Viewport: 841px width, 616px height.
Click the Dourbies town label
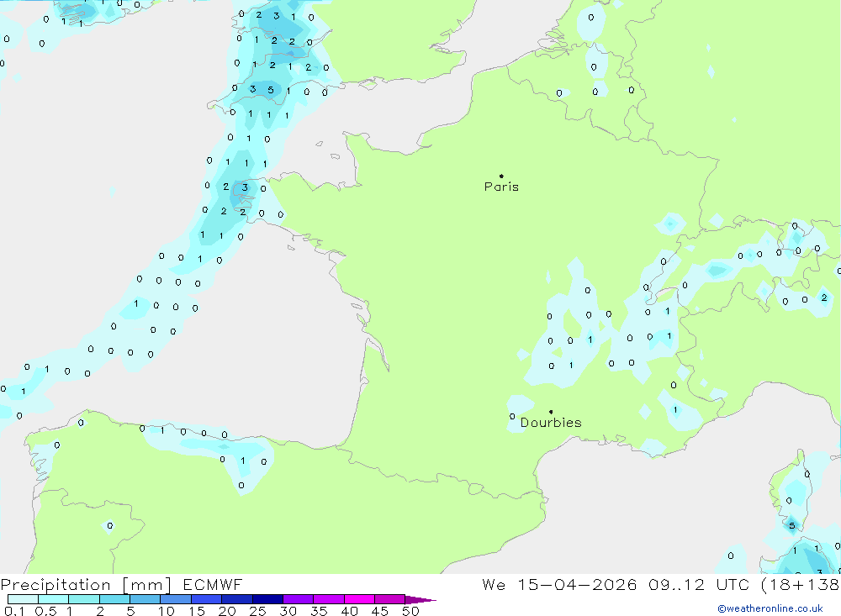[552, 423]
